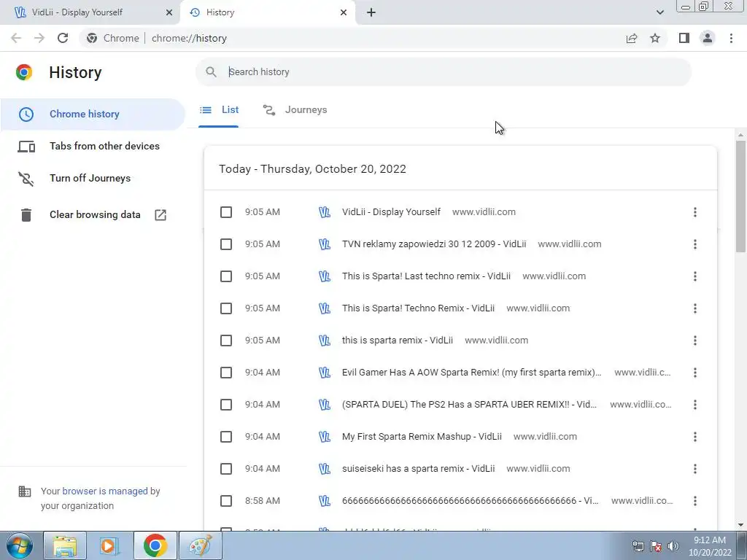
Task: Click the history page scrollbar thumb
Action: [x=740, y=196]
